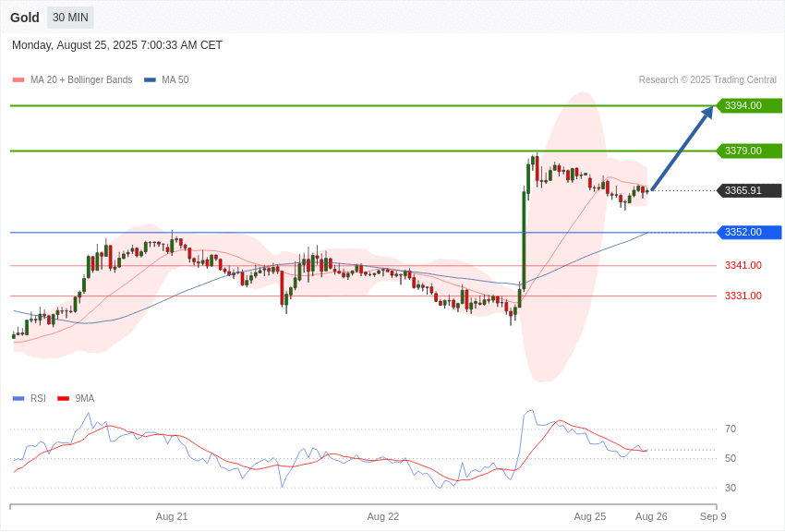Image resolution: width=785 pixels, height=532 pixels.
Task: Select the MA 20 + Bollinger Bands legend label
Action: click(x=81, y=80)
